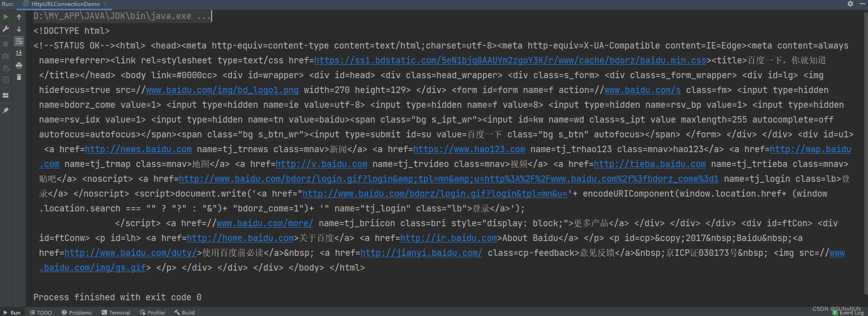Screen dimensions: 868x316
Task: Open the https://www.hao123.com link
Action: click(x=469, y=149)
